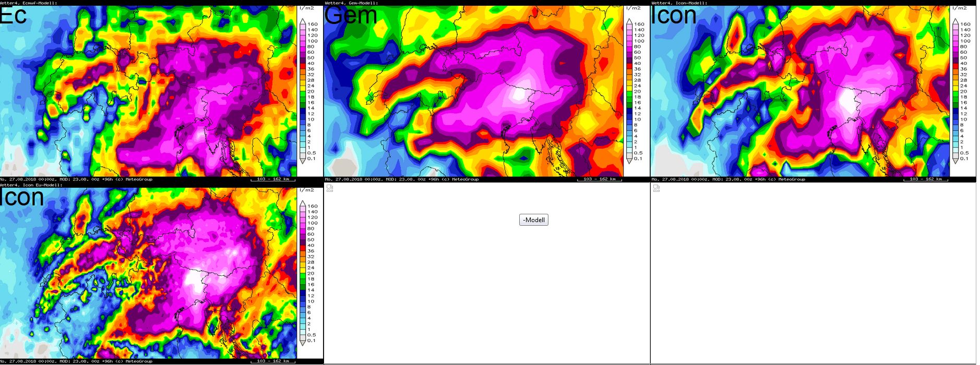
Task: Click the '103 - 162 km' scale on Icon Eu map
Action: (x=273, y=361)
